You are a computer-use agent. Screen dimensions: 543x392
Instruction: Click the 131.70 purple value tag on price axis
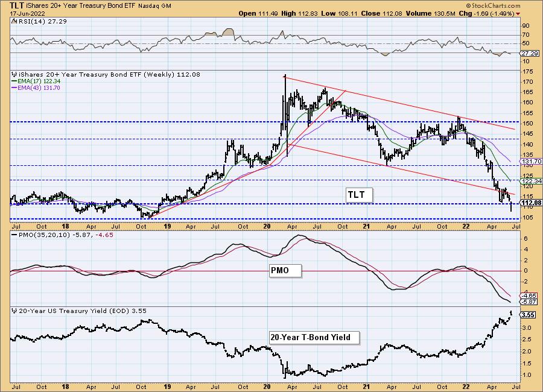tap(530, 162)
